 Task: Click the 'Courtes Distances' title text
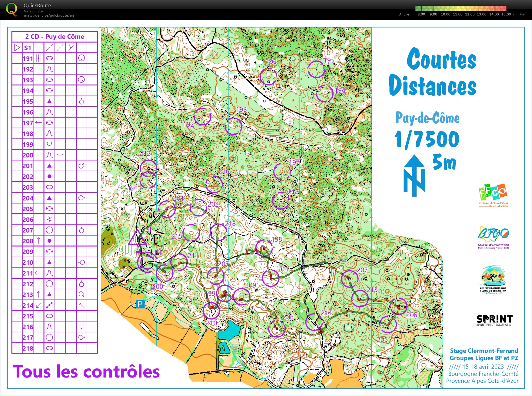pos(433,72)
